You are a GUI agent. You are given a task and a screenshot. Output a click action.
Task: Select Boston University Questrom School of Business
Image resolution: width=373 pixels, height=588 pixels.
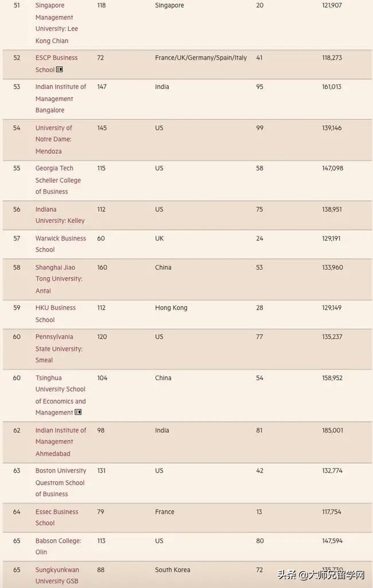pyautogui.click(x=60, y=482)
